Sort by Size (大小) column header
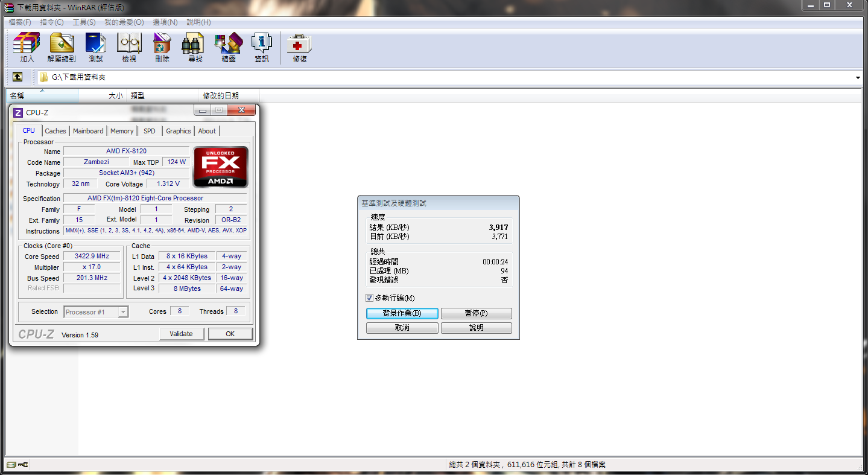Image resolution: width=868 pixels, height=475 pixels. click(x=103, y=95)
